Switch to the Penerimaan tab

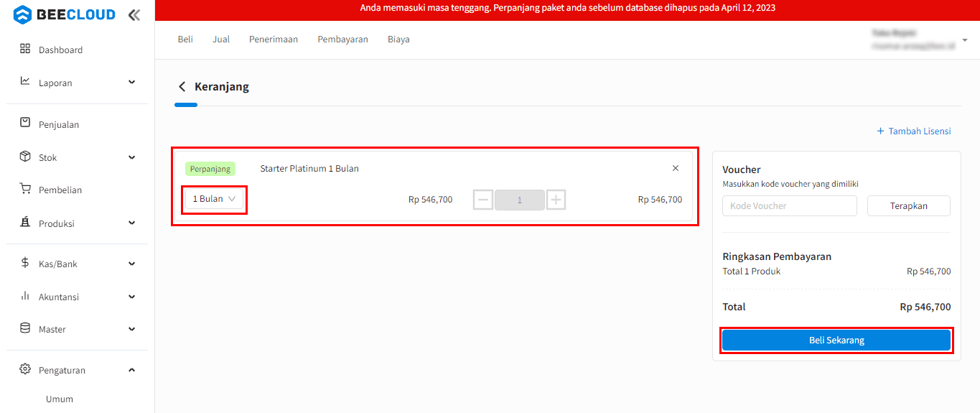273,40
